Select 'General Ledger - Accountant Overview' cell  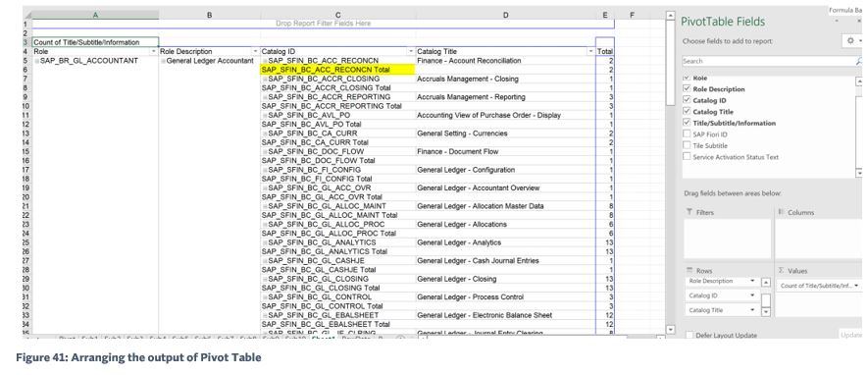[x=505, y=188]
